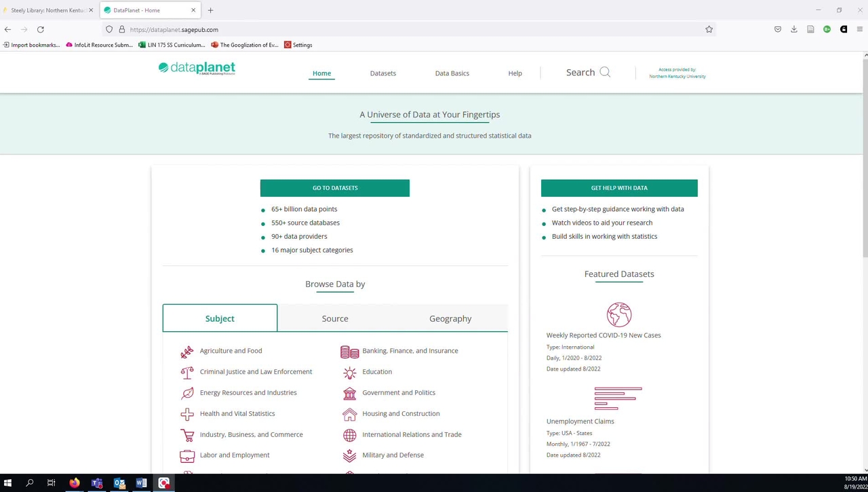Click the International Relations globe icon
Image resolution: width=868 pixels, height=492 pixels.
[349, 435]
